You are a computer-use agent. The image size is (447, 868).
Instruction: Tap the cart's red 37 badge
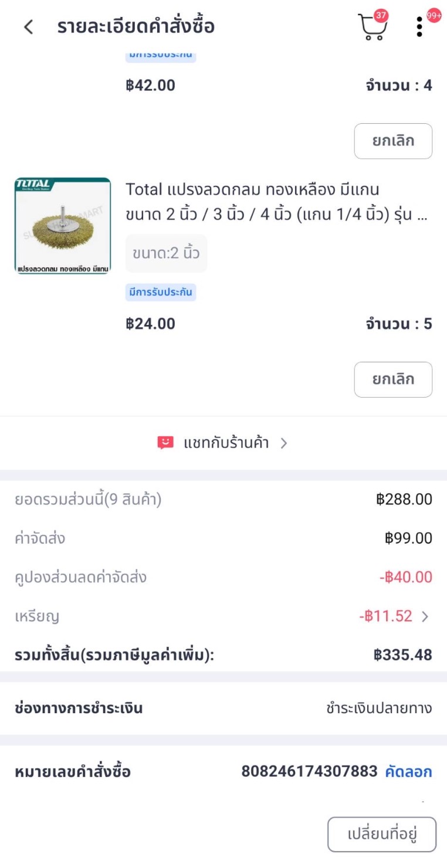tap(381, 16)
